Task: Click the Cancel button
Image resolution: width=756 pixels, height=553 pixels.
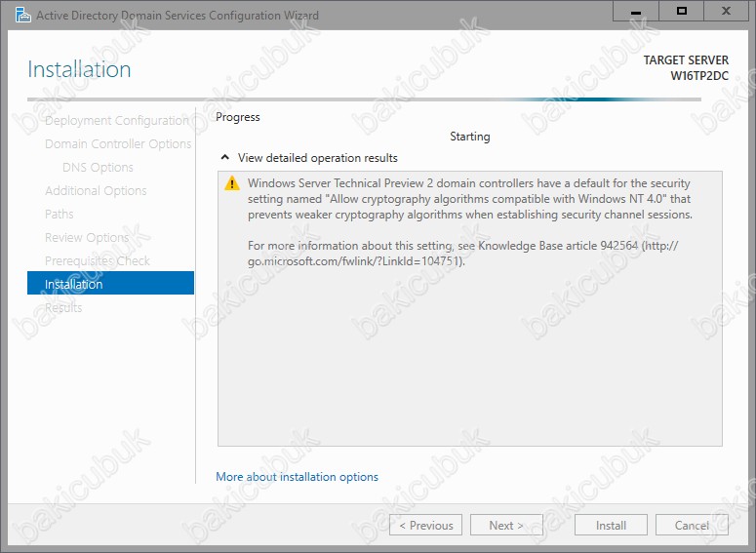Action: tap(692, 525)
